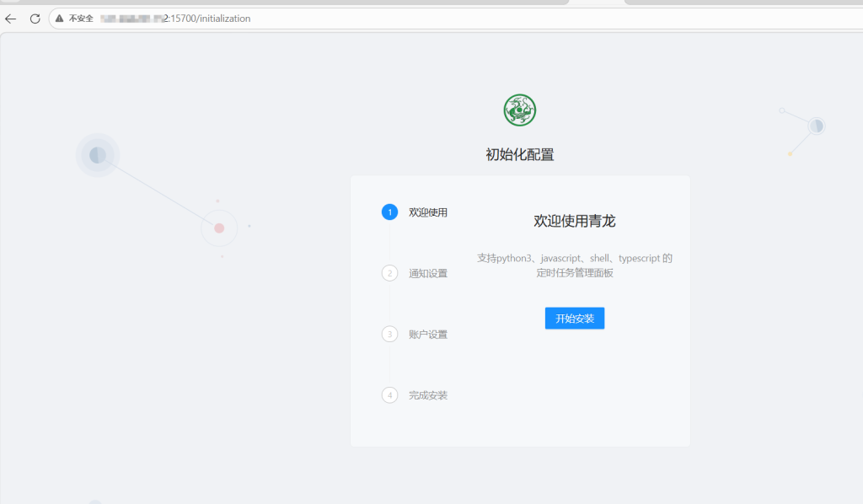This screenshot has width=863, height=504.
Task: Click the green Qinglong dragon logo
Action: click(x=520, y=110)
